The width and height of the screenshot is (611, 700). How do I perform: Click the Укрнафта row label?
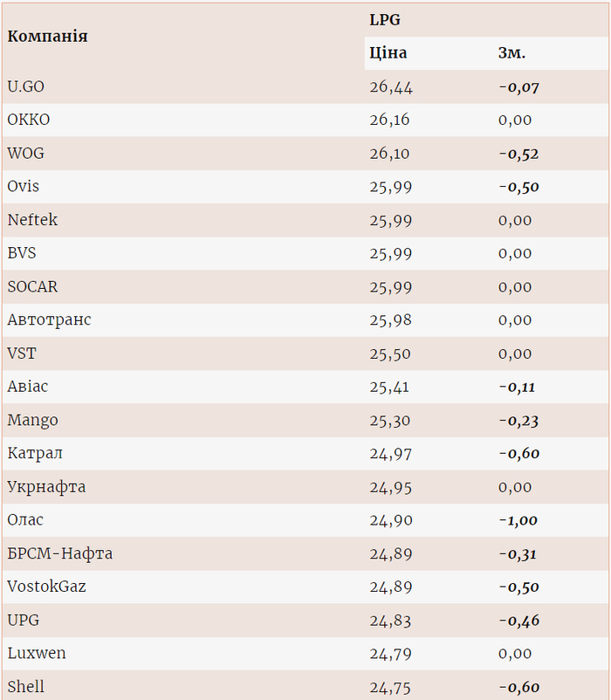[46, 486]
